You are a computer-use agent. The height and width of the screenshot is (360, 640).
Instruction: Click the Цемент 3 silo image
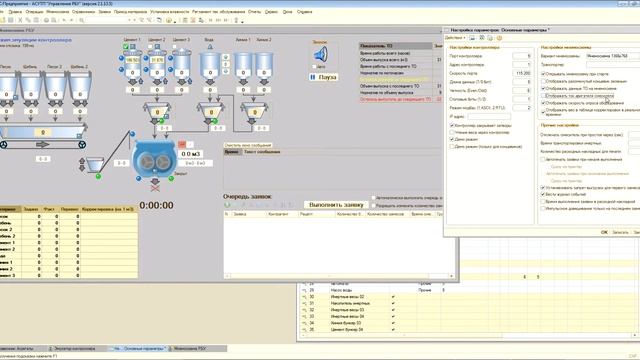pyautogui.click(x=182, y=64)
